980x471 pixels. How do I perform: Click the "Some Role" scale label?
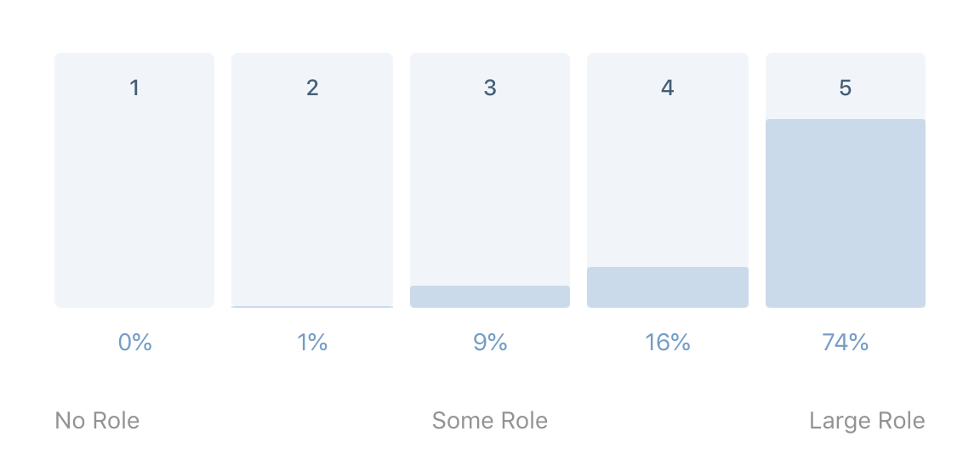click(490, 421)
